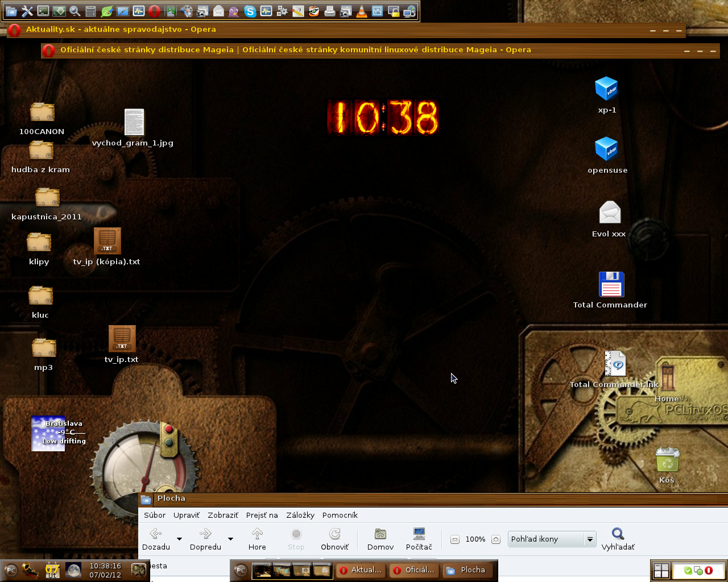The width and height of the screenshot is (728, 582).
Task: Open the Záložky menu
Action: [x=300, y=515]
